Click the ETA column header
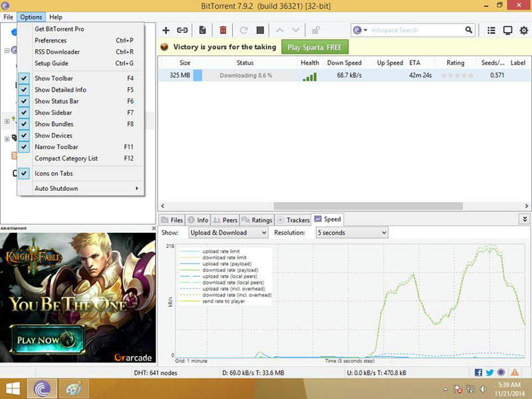The image size is (532, 399). pos(420,63)
